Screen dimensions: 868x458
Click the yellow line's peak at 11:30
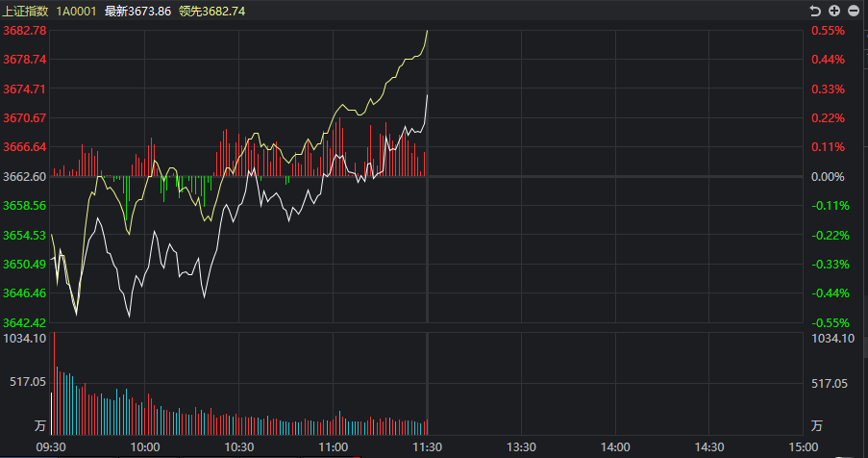[428, 31]
